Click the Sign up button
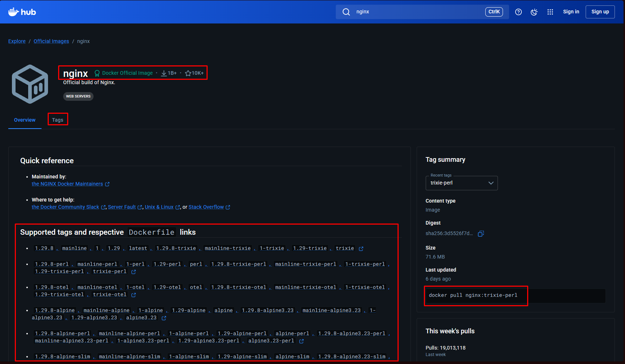 tap(600, 12)
